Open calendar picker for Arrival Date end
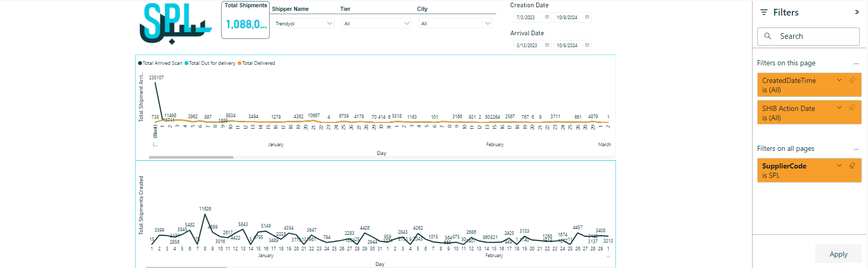868x268 pixels. coord(587,45)
